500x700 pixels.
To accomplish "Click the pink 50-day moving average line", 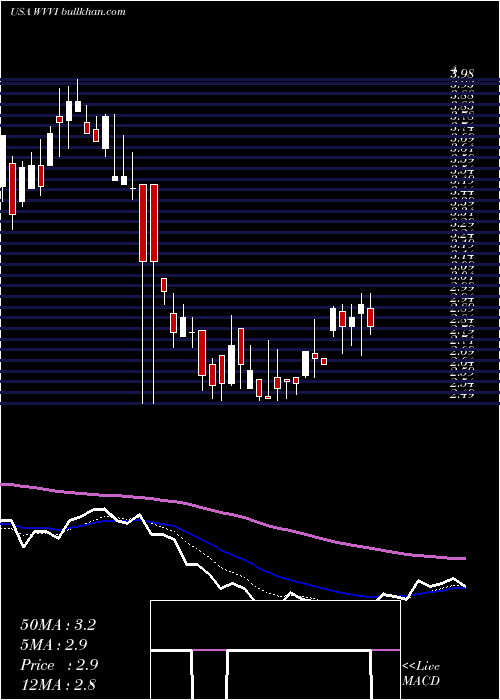I will (232, 516).
